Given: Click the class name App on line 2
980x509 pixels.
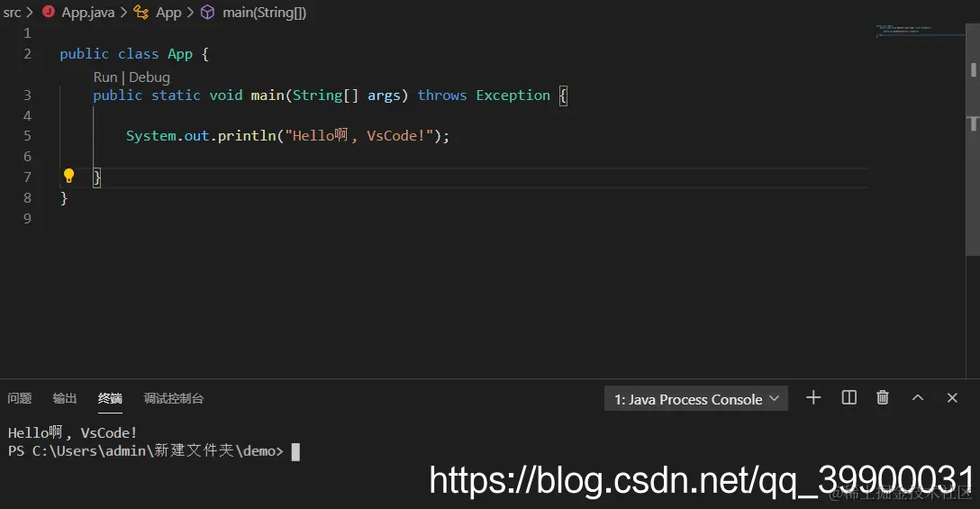Looking at the screenshot, I should point(180,54).
